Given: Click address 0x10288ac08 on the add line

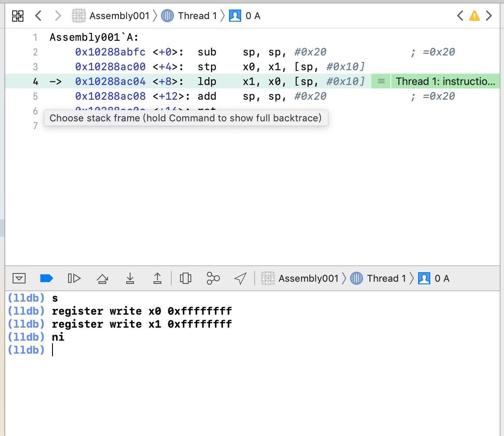Looking at the screenshot, I should pos(110,96).
